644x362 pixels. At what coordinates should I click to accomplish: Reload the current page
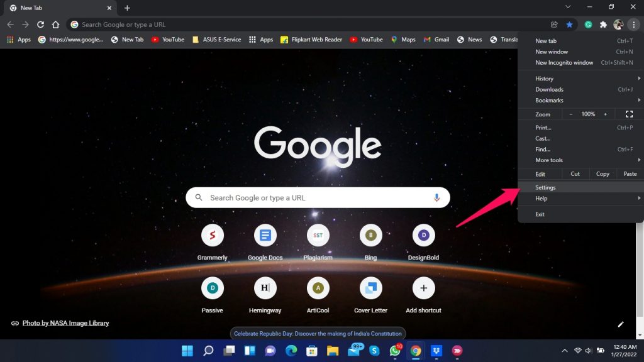[x=40, y=25]
